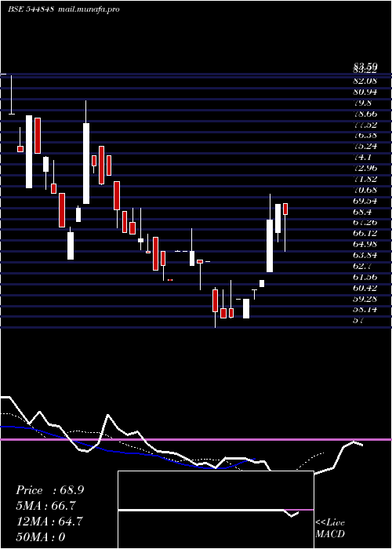Click the 79.8 price axis label
Viewport: 392px width, 549px height.
coord(362,103)
